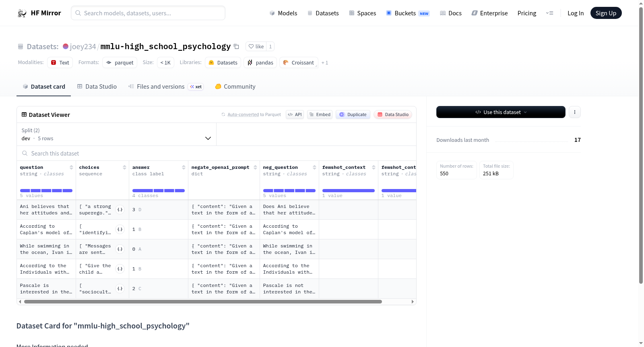Click the Croissant library tag
Image resolution: width=644 pixels, height=347 pixels.
pos(299,62)
